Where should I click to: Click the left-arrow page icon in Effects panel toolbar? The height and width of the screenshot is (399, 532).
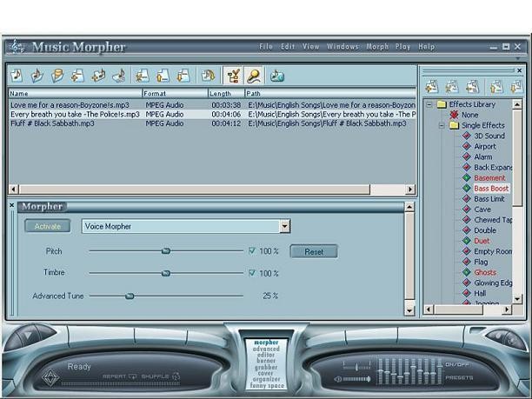[x=472, y=87]
